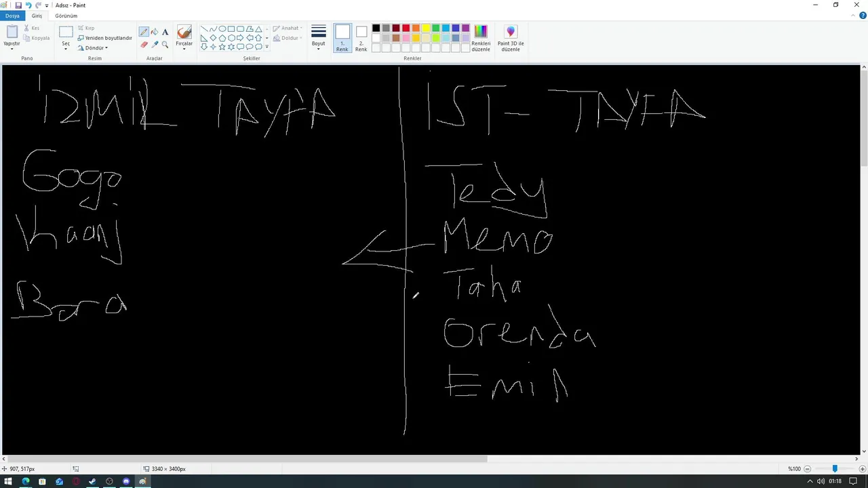Open Quick Access Toolbar customize dropdown
Image resolution: width=868 pixels, height=488 pixels.
point(47,5)
